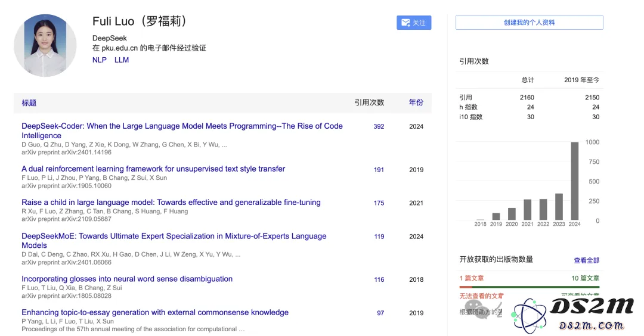
Task: Open the NLP interest tag
Action: [x=100, y=60]
